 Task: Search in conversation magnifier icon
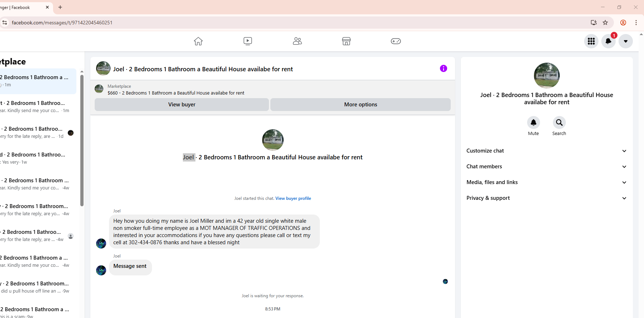coord(559,122)
